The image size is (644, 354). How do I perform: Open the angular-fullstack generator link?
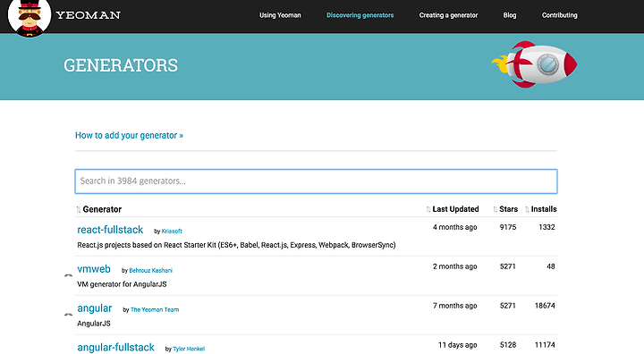click(115, 348)
